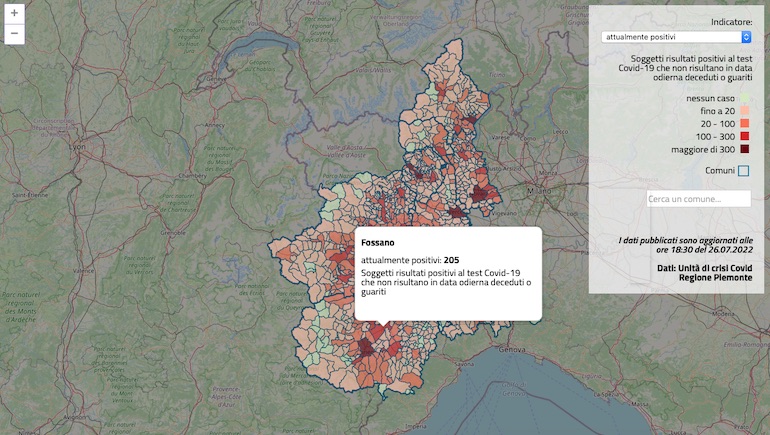Click the zoom in plus button
The image size is (770, 435).
click(14, 14)
